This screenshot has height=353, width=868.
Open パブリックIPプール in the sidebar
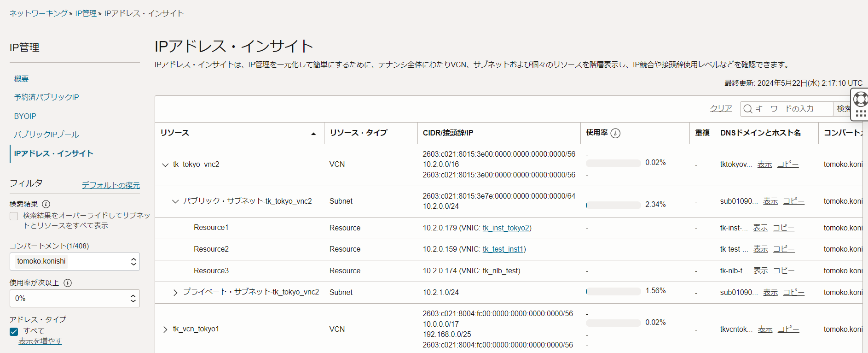pyautogui.click(x=46, y=135)
